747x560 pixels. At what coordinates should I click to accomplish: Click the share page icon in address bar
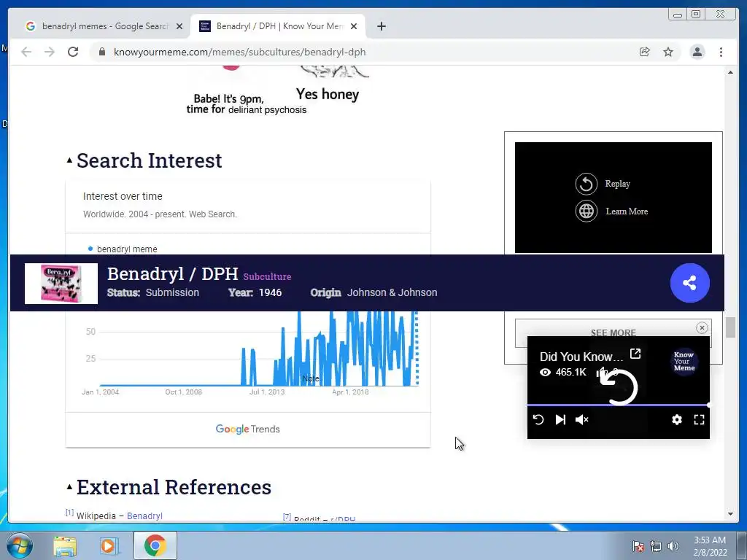pyautogui.click(x=645, y=52)
